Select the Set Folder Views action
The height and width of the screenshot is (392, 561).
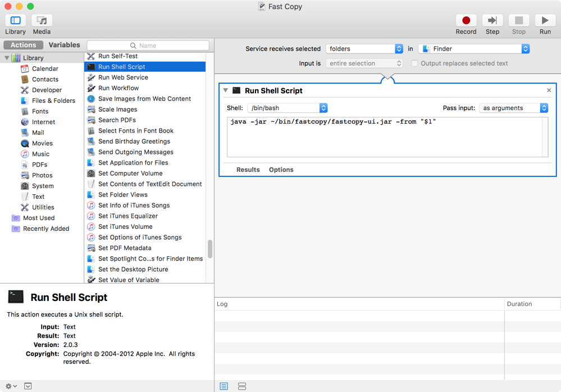pyautogui.click(x=145, y=195)
